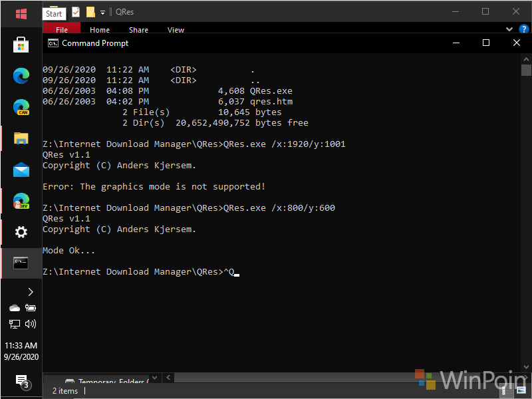Click the "Mode Ok..." output line
The height and width of the screenshot is (399, 532).
tap(68, 251)
